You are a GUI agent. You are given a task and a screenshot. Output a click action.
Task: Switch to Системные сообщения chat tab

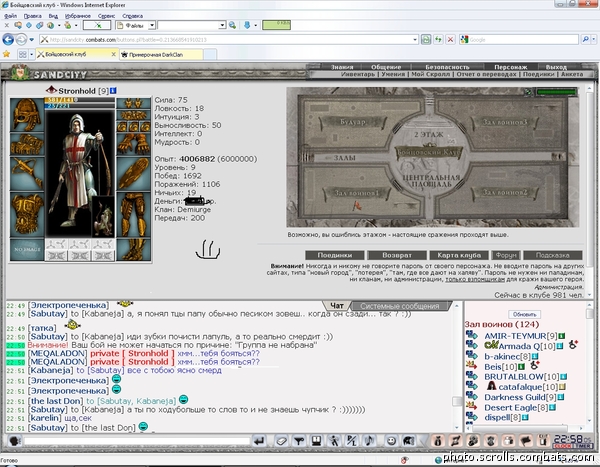pyautogui.click(x=400, y=306)
